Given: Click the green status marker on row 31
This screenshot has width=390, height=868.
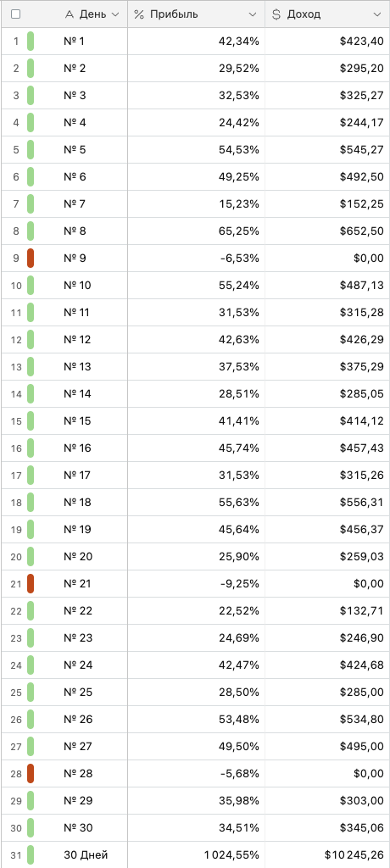Looking at the screenshot, I should tap(31, 854).
